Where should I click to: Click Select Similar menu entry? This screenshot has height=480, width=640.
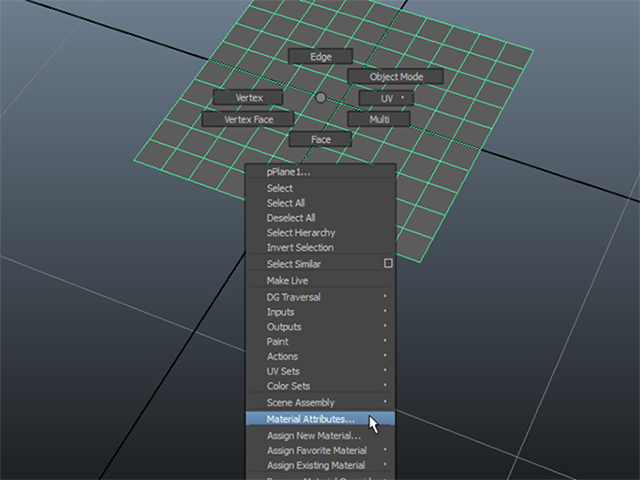314,264
